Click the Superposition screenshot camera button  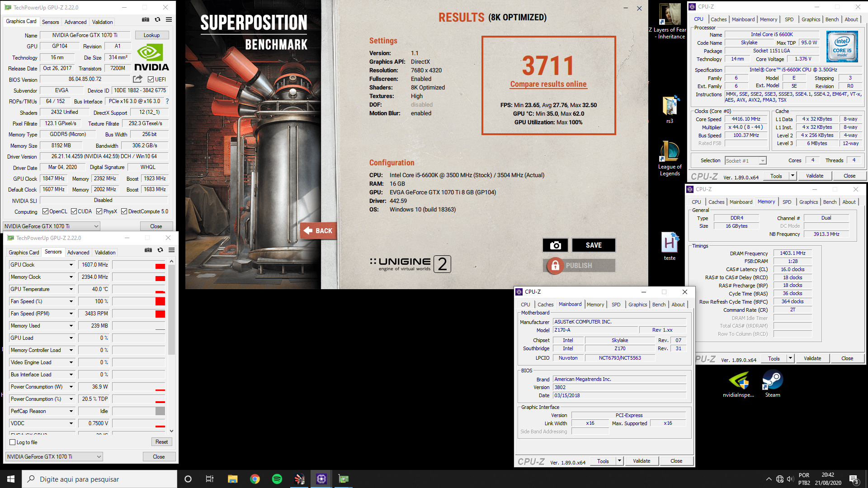pos(555,245)
